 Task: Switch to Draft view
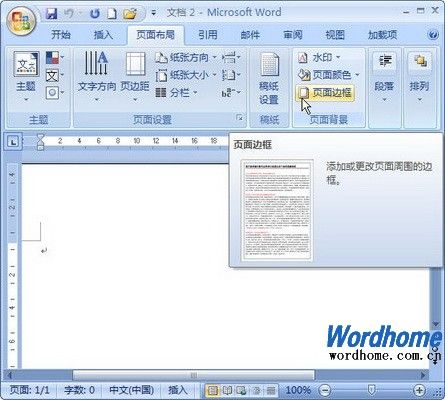(x=271, y=390)
